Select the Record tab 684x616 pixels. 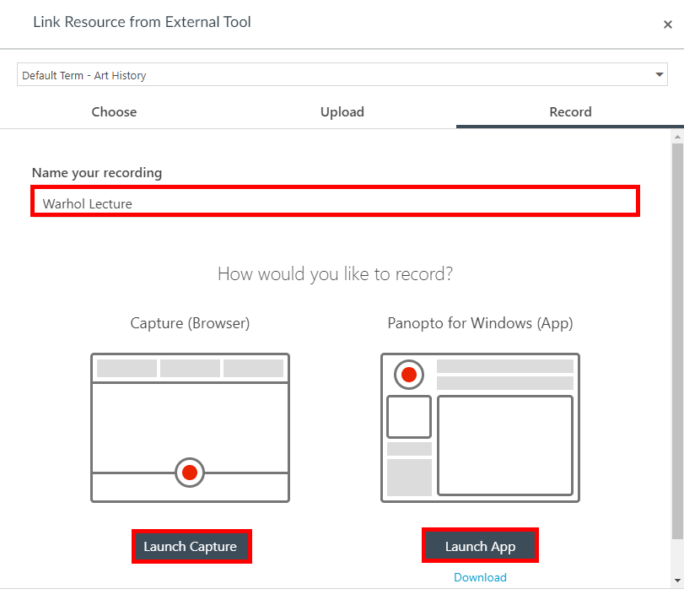[570, 111]
